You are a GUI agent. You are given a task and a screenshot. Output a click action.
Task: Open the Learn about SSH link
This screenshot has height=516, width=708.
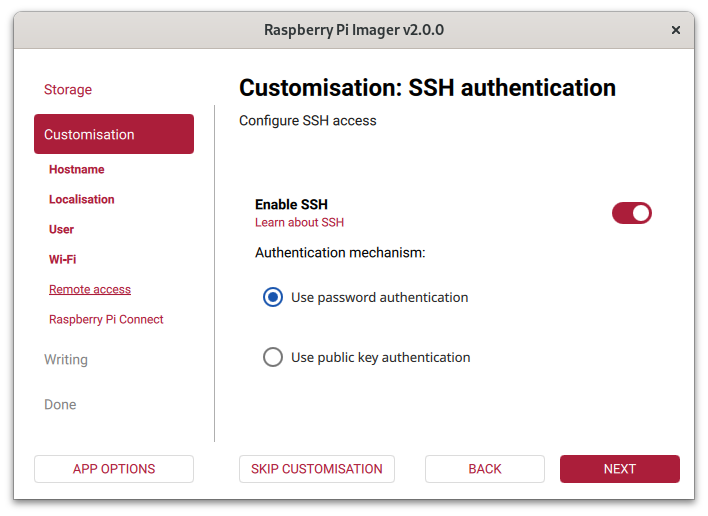click(x=299, y=223)
